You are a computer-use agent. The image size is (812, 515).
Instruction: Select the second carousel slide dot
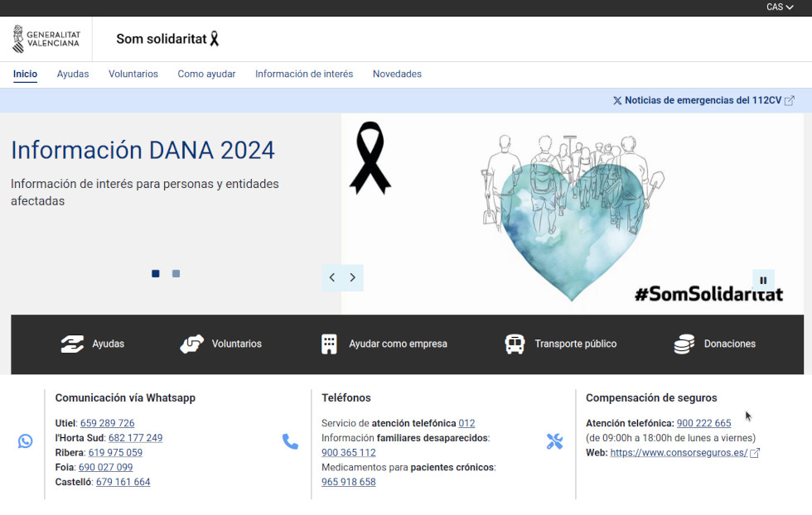point(176,273)
